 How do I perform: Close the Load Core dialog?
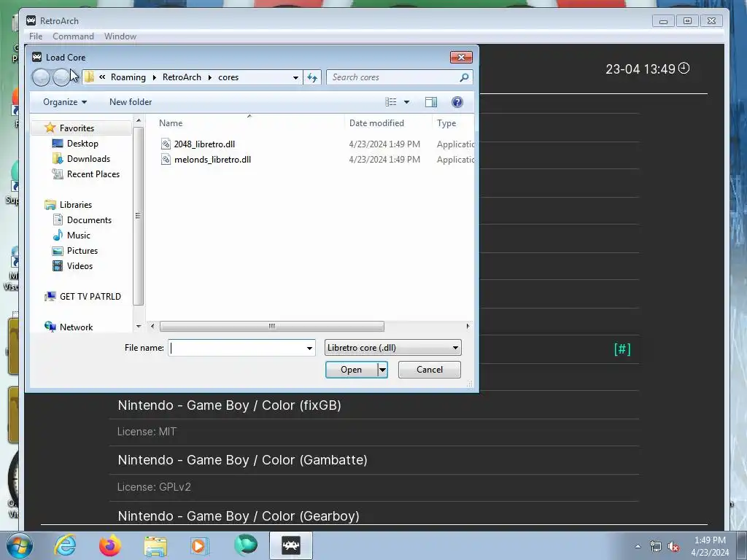(x=461, y=57)
